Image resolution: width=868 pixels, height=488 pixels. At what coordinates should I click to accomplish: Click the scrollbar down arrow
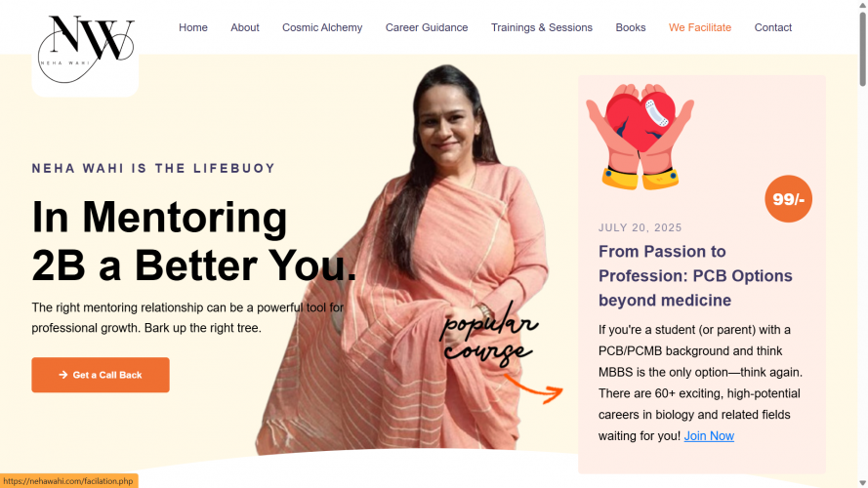pyautogui.click(x=862, y=483)
